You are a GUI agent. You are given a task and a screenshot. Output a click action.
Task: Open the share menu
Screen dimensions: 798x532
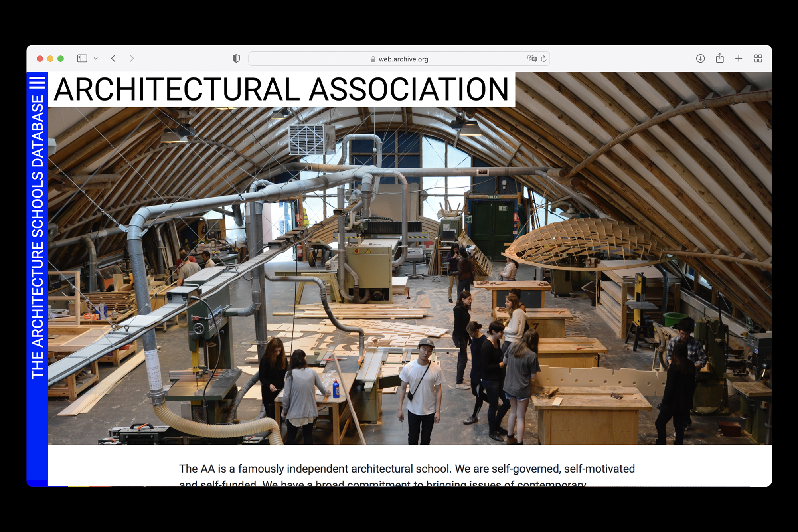tap(719, 59)
